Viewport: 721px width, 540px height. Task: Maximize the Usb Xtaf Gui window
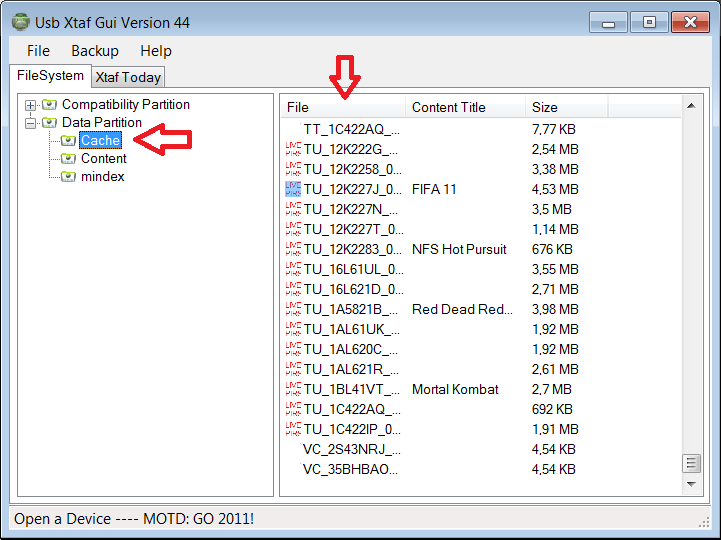[x=649, y=22]
